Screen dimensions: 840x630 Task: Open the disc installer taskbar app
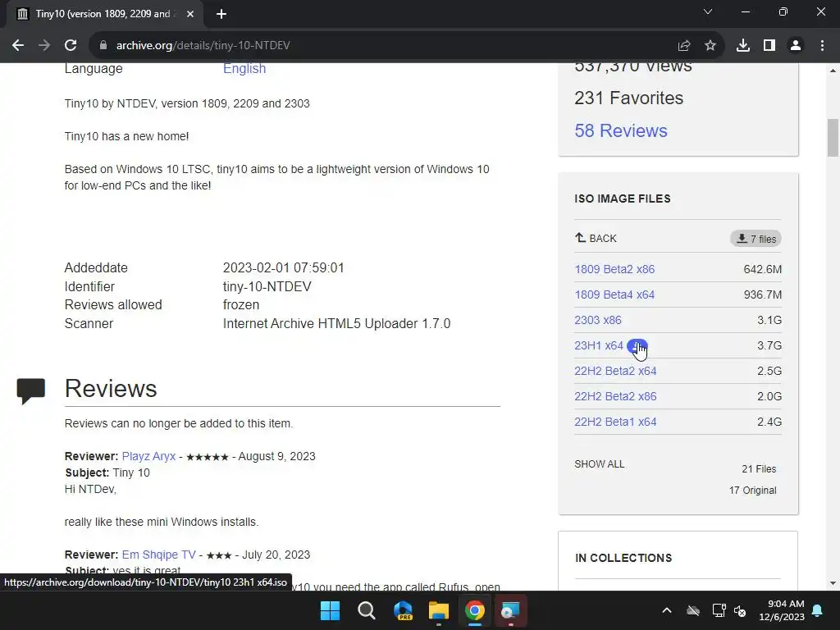[510, 610]
